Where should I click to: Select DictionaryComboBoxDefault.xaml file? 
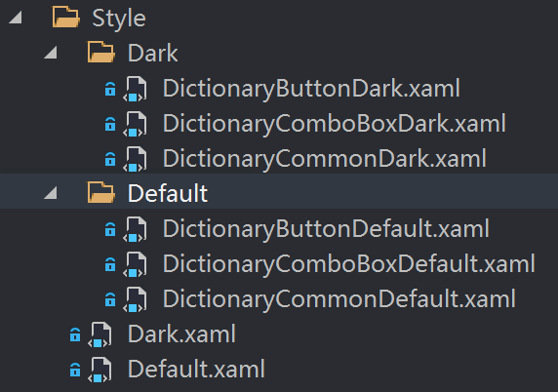point(349,264)
